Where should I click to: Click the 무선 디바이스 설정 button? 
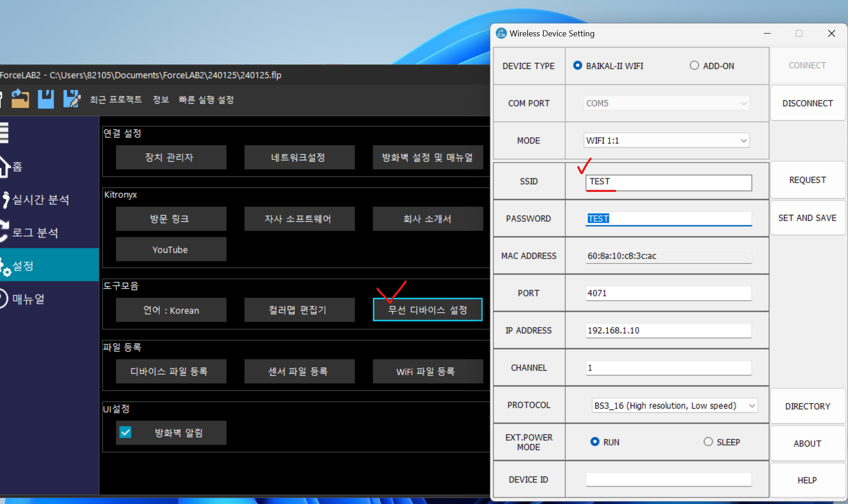pyautogui.click(x=428, y=310)
